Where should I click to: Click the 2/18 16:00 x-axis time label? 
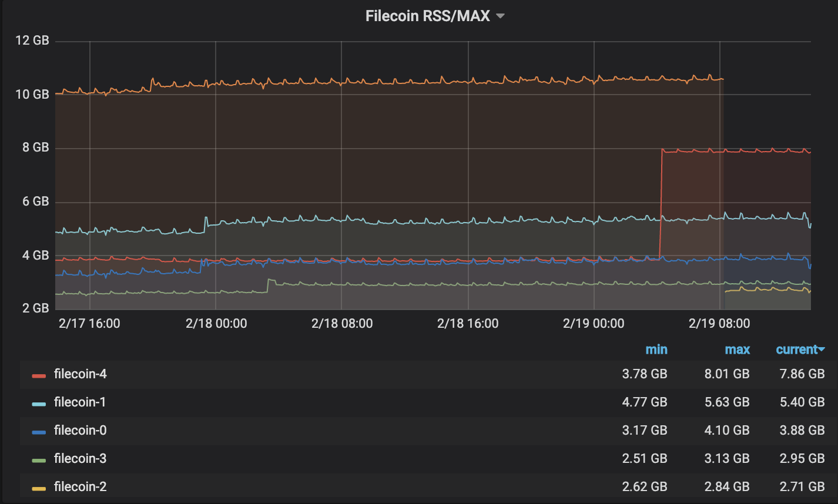(x=468, y=324)
